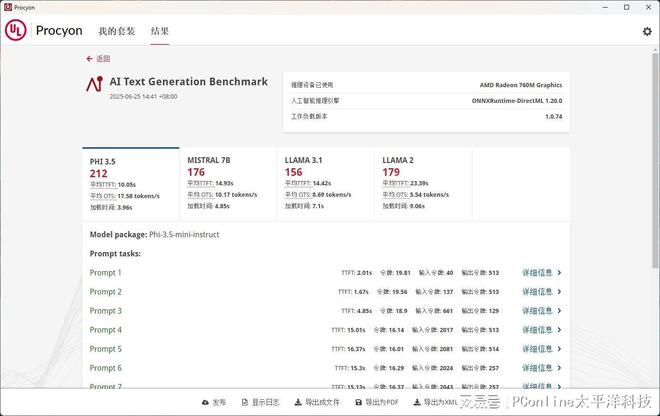This screenshot has width=660, height=416.
Task: Expand Prompt 6 row chevron
Action: pos(559,368)
